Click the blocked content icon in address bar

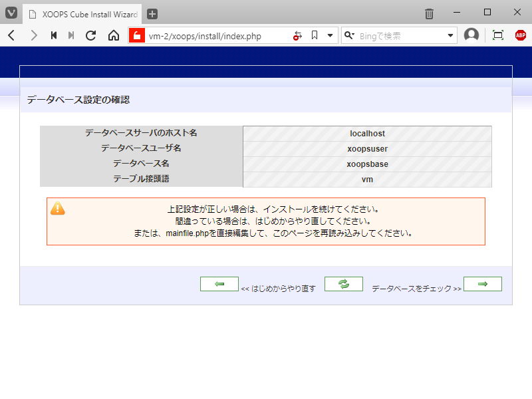(x=297, y=35)
